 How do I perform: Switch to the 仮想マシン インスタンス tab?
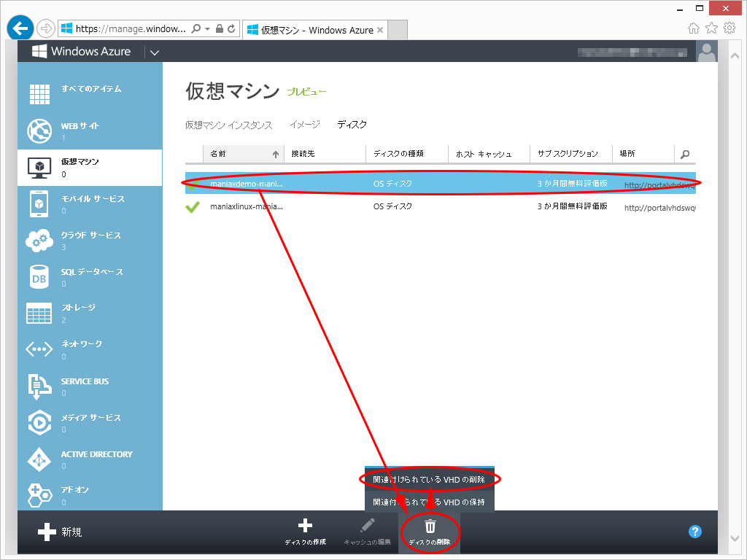point(228,125)
